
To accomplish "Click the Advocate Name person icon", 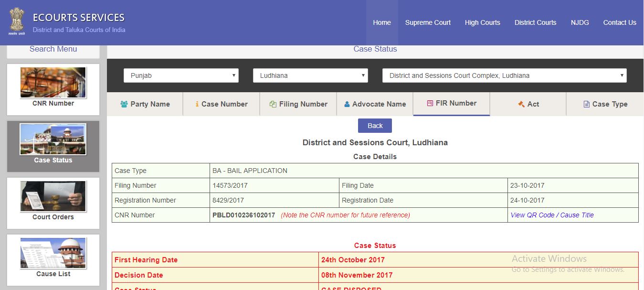I will click(x=347, y=104).
